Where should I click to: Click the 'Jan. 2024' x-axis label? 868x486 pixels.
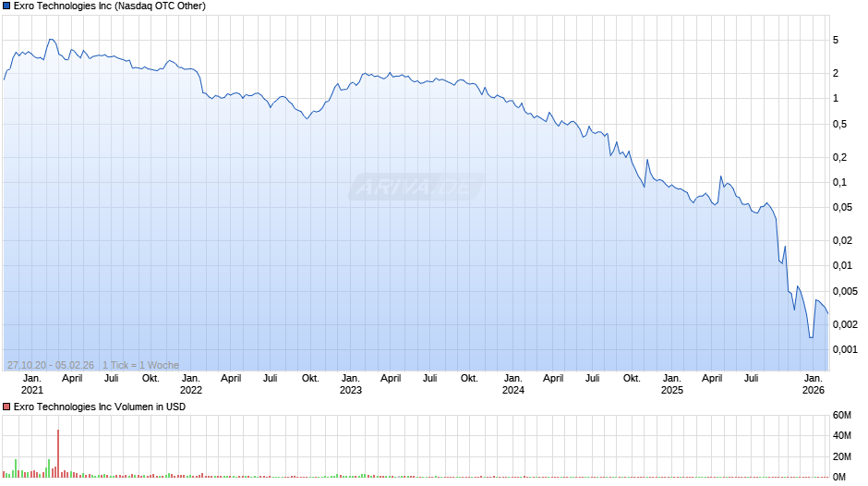[x=513, y=384]
